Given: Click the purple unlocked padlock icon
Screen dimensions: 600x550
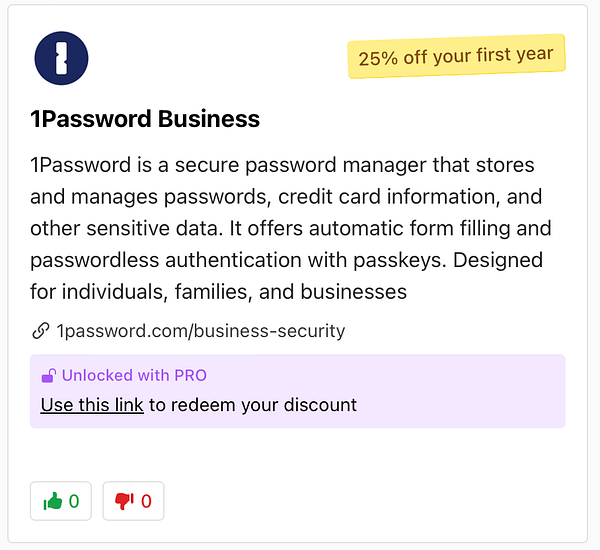Looking at the screenshot, I should click(48, 376).
